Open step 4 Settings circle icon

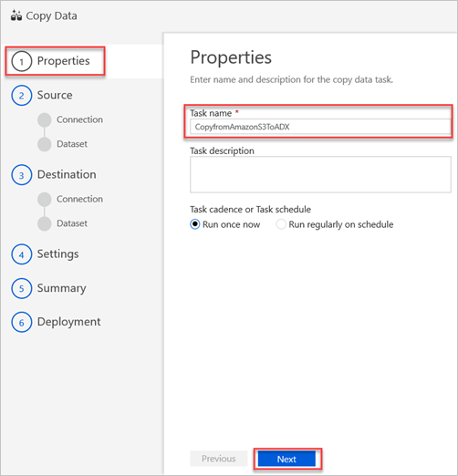click(22, 254)
